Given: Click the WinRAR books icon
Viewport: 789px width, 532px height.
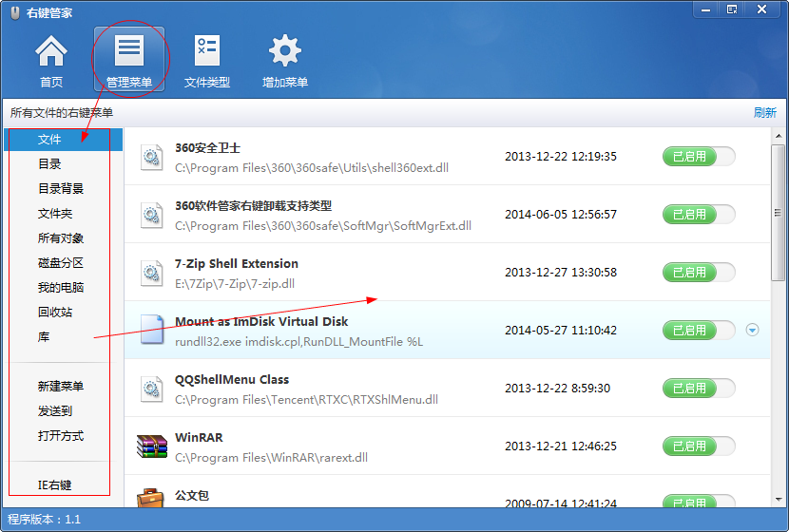Looking at the screenshot, I should point(152,446).
